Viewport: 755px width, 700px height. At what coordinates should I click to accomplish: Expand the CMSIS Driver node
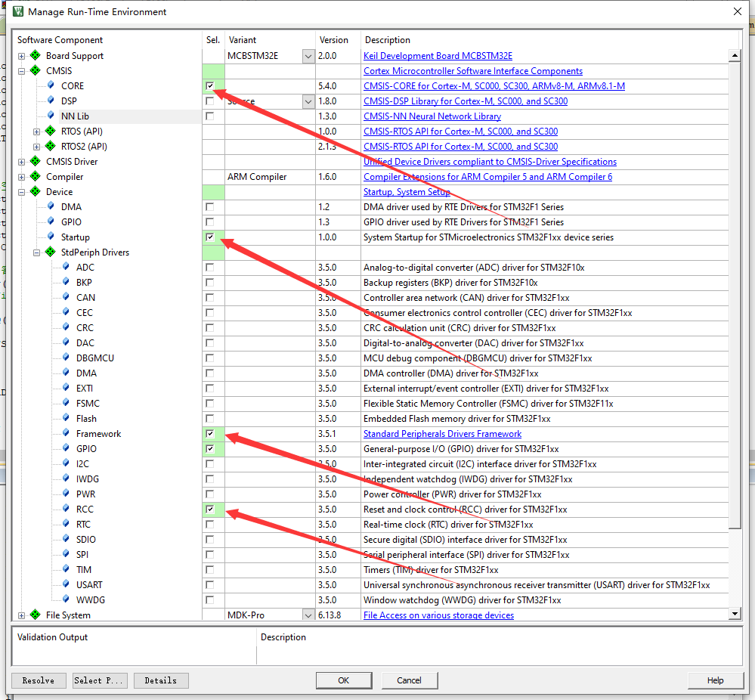coord(21,162)
